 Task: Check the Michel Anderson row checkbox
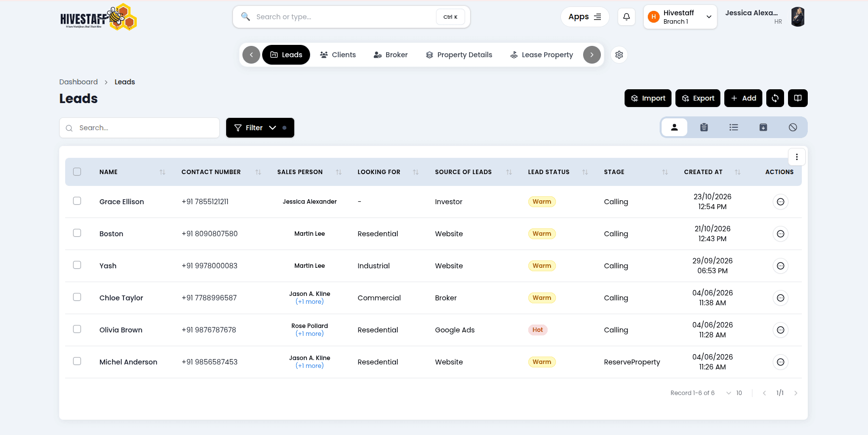77,361
